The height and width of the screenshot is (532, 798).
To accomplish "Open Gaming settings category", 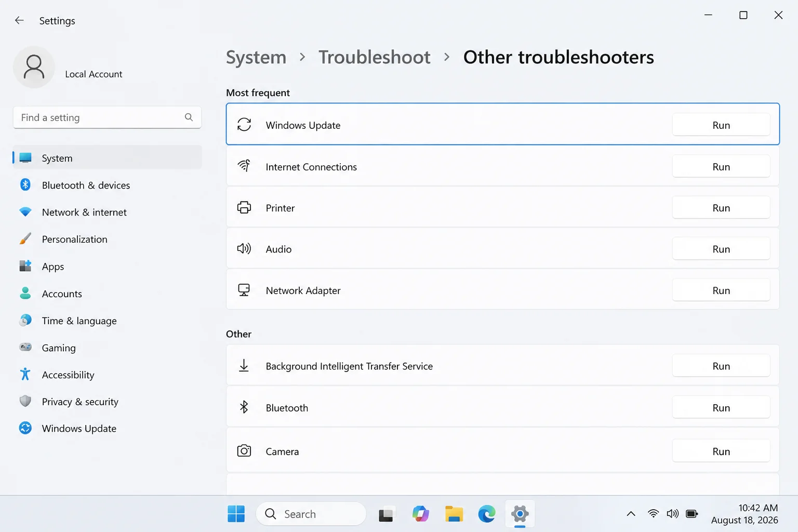I will pos(107,348).
